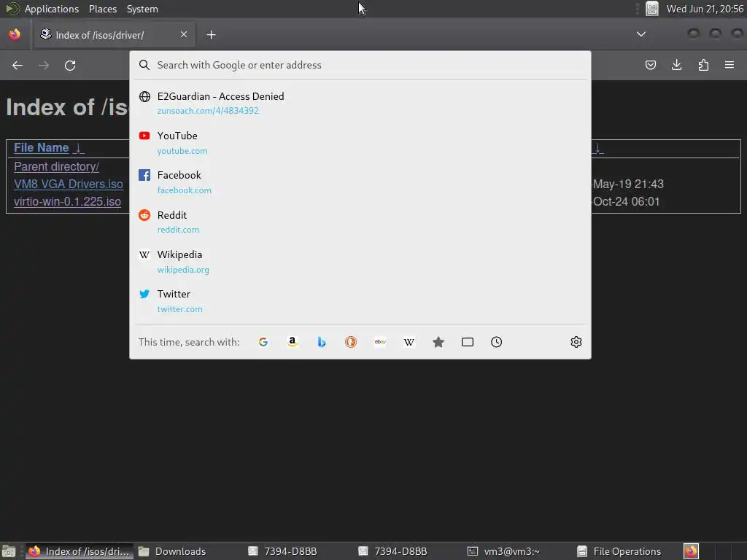Open the Pocket save icon
The width and height of the screenshot is (747, 560).
650,65
